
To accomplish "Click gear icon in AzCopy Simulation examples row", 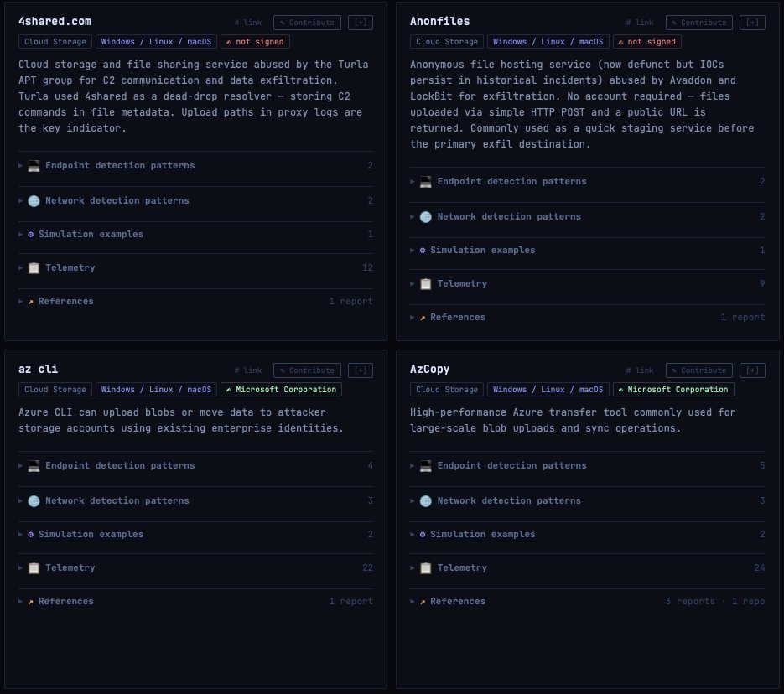I will coord(423,534).
